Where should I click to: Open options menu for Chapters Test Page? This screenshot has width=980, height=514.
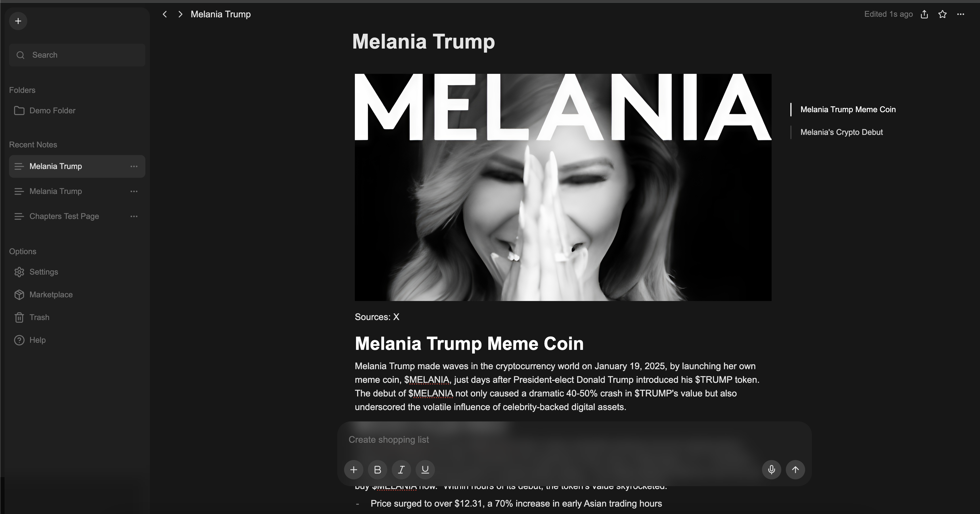[x=134, y=216]
